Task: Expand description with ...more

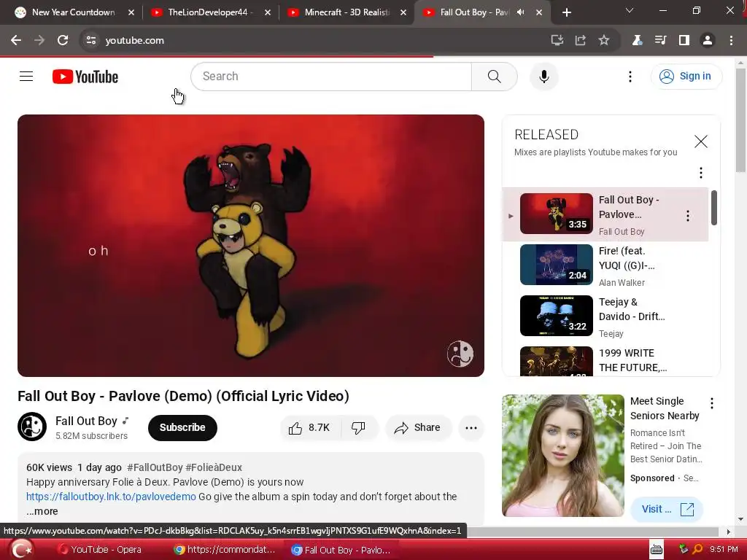Action: (42, 511)
